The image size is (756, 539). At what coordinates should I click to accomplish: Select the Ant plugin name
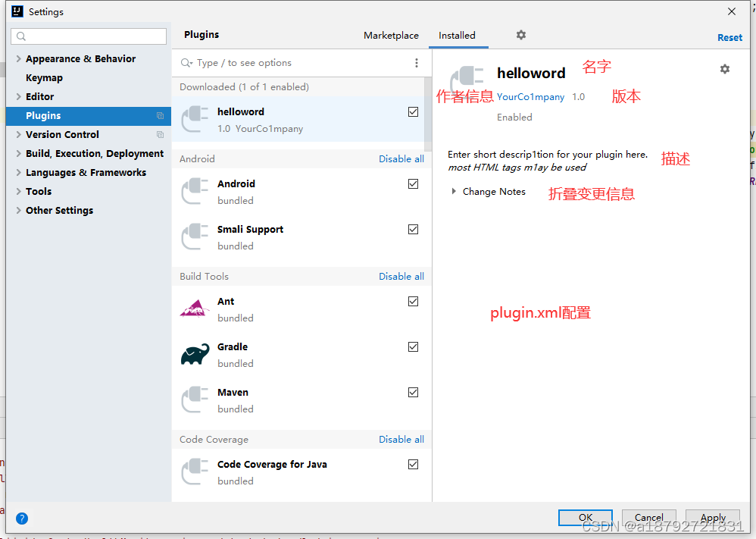[x=226, y=302]
